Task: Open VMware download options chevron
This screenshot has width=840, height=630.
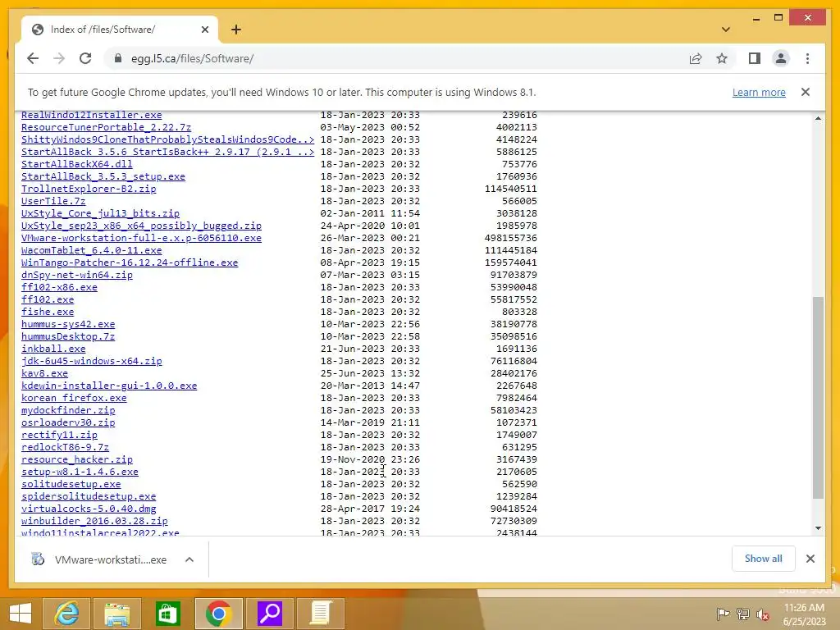Action: 189,559
